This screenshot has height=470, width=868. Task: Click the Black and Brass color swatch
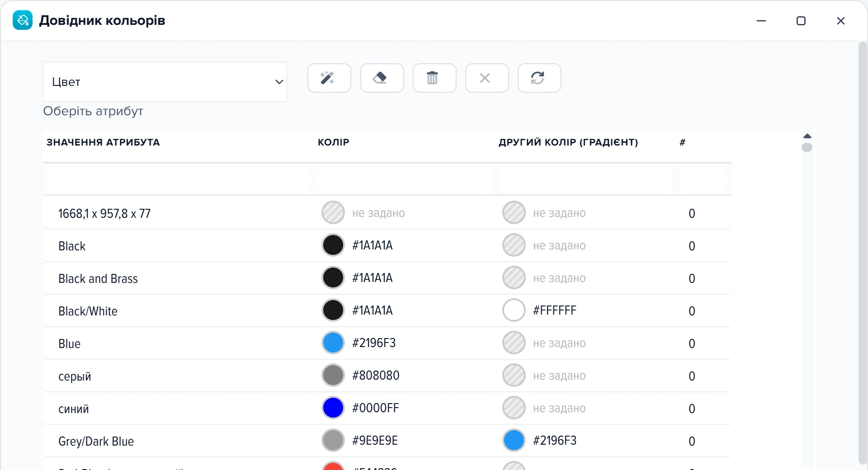click(333, 278)
